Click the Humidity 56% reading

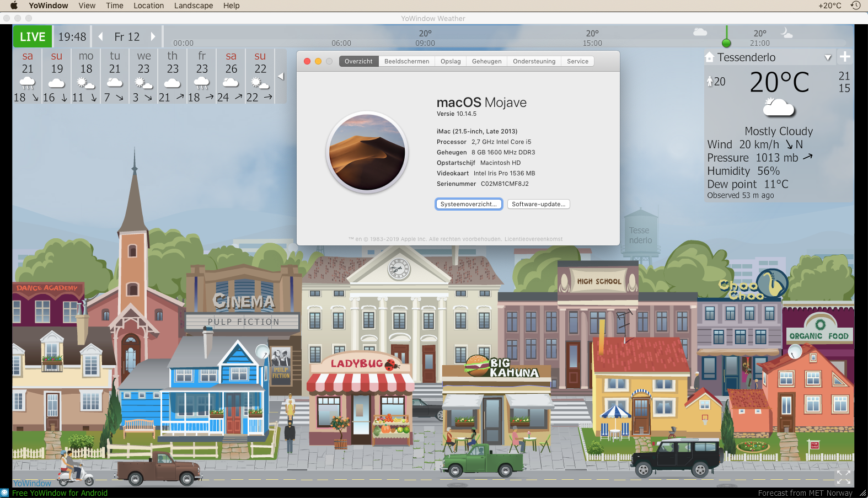click(743, 171)
